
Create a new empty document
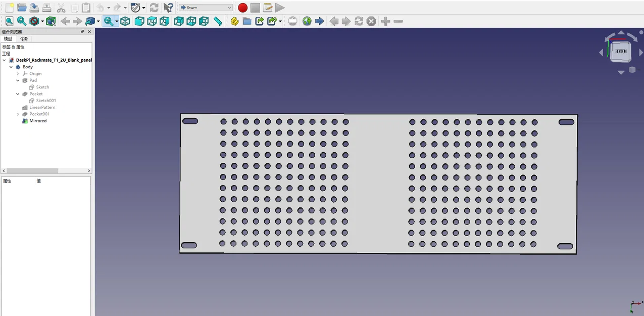[9, 7]
